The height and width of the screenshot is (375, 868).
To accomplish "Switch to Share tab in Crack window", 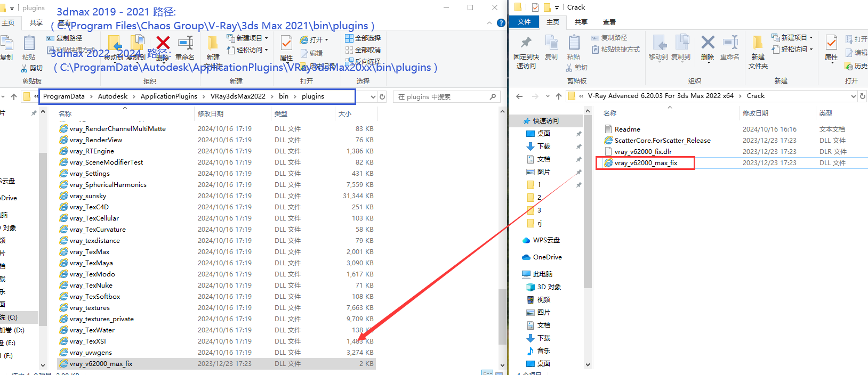I will coord(581,22).
